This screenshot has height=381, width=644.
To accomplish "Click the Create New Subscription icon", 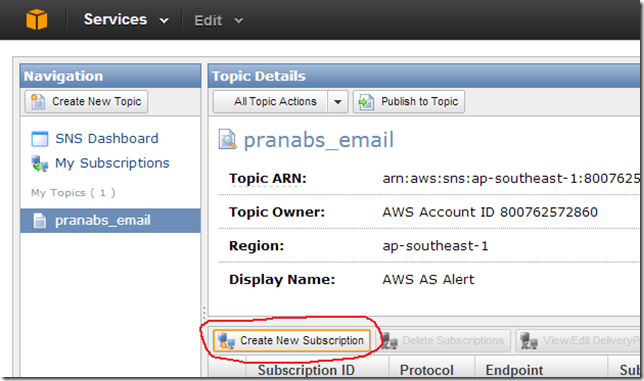I will pos(226,341).
